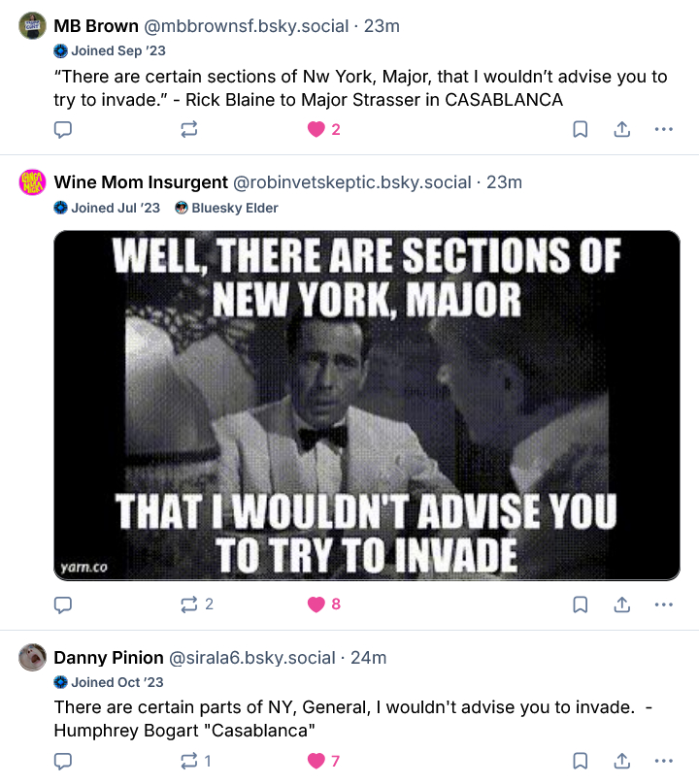This screenshot has width=699, height=784.
Task: Reply to Wine Mom Insurgent's GIF post
Action: point(63,604)
